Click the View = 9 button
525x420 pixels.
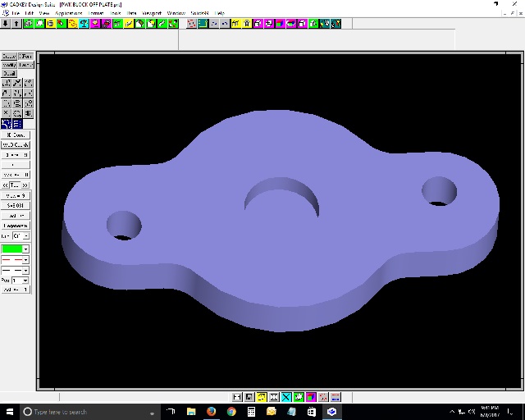16,196
